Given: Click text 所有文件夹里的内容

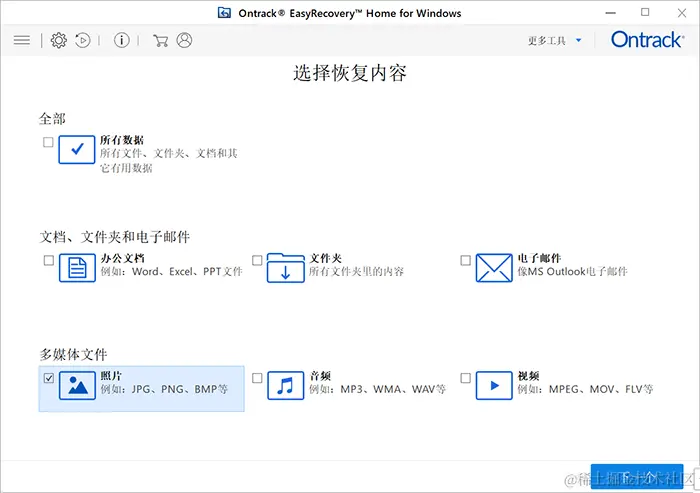Looking at the screenshot, I should 356,271.
